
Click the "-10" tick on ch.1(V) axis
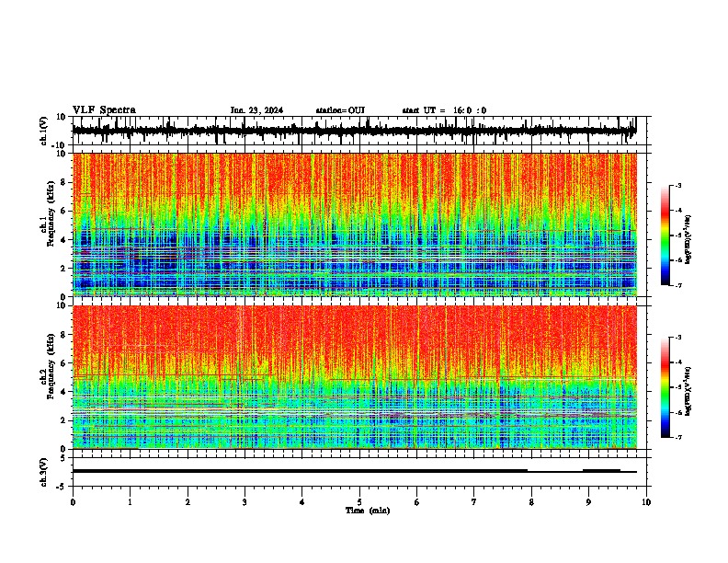pos(59,145)
